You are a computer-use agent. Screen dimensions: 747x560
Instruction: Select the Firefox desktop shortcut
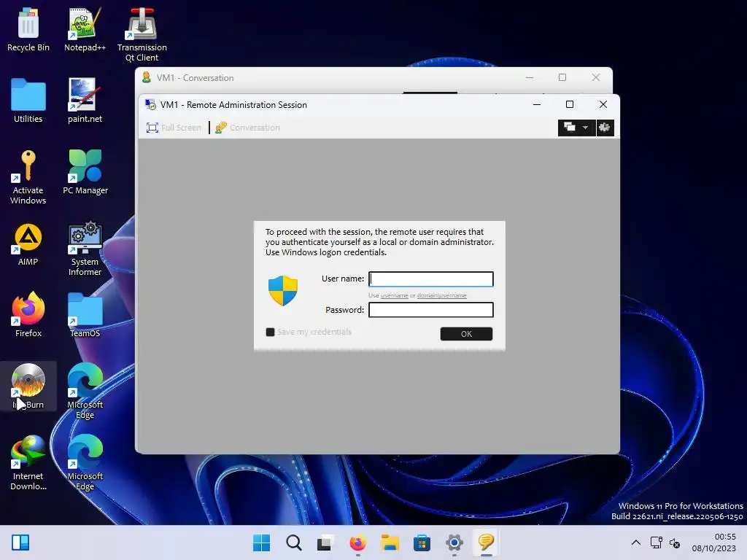(28, 314)
